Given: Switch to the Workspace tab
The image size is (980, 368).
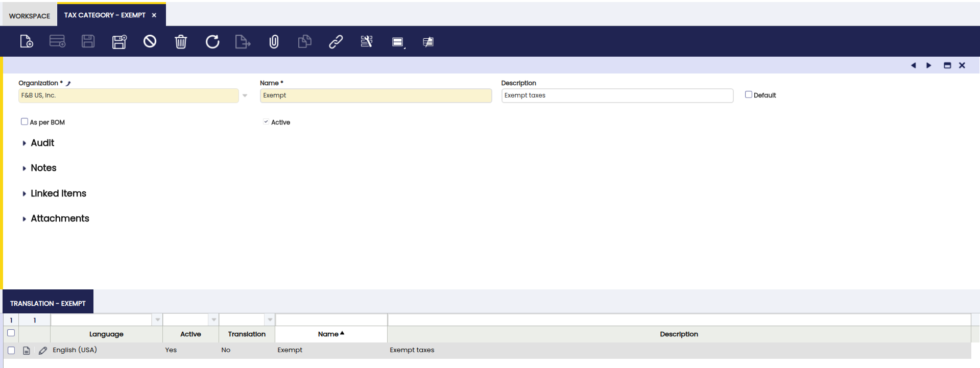Looking at the screenshot, I should (30, 16).
